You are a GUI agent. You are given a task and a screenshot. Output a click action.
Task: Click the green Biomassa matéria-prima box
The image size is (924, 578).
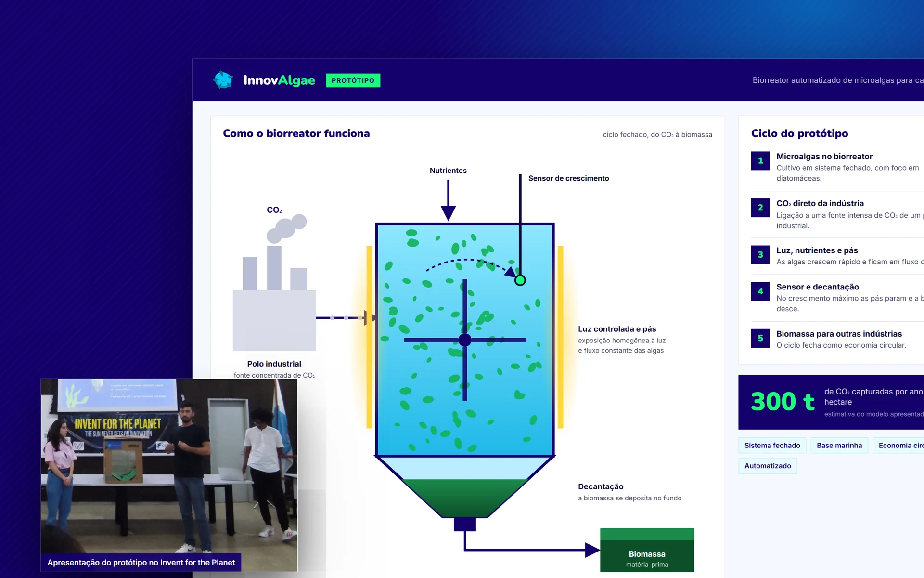[x=647, y=550]
